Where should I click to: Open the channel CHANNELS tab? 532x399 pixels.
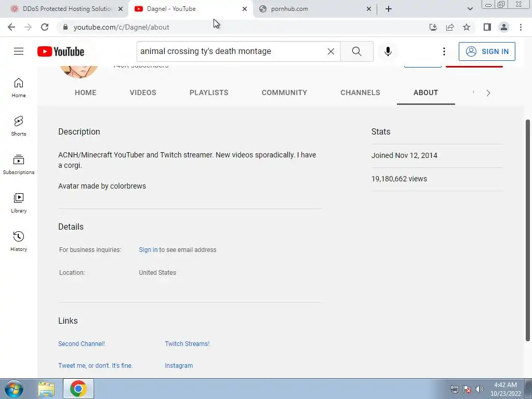coord(361,92)
